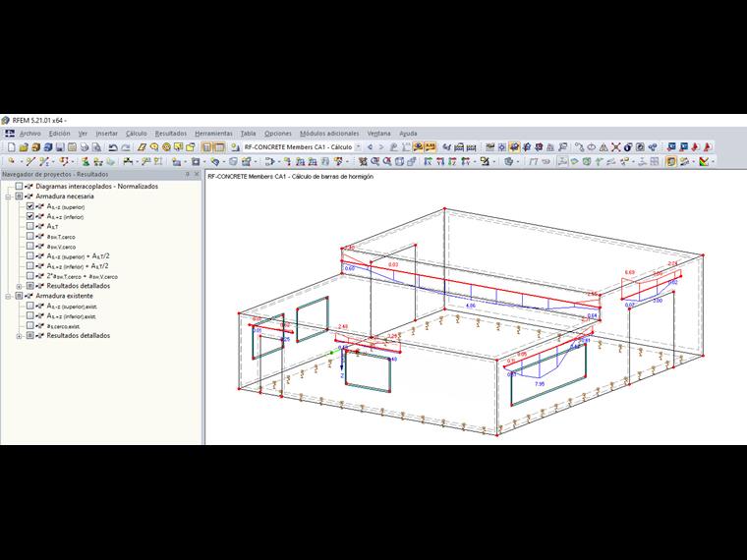The image size is (747, 560).
Task: Open the Cálculo menu
Action: pos(137,134)
